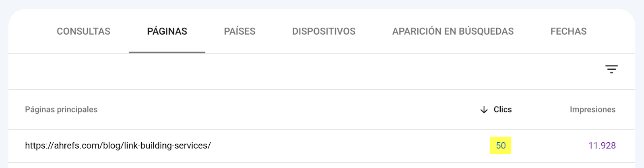This screenshot has width=644, height=168.
Task: Sort by the Impresiones column header
Action: pos(592,109)
